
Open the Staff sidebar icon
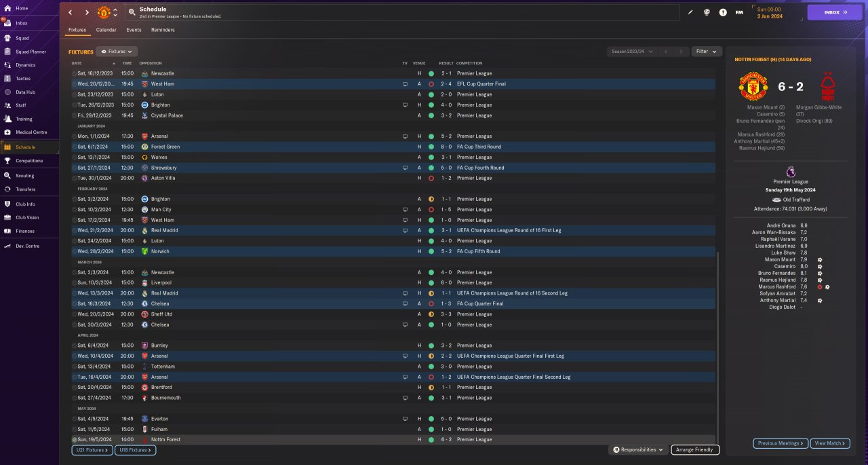click(7, 105)
